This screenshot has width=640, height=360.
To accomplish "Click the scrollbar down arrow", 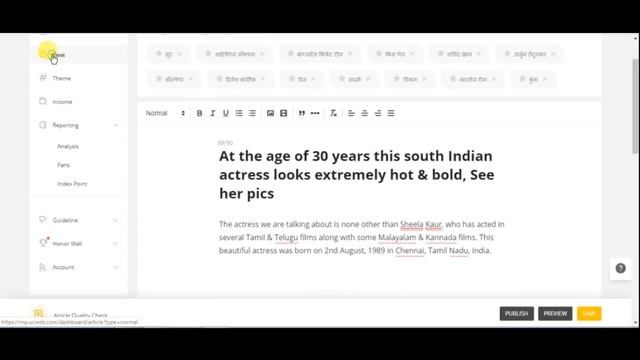I will 636,322.
